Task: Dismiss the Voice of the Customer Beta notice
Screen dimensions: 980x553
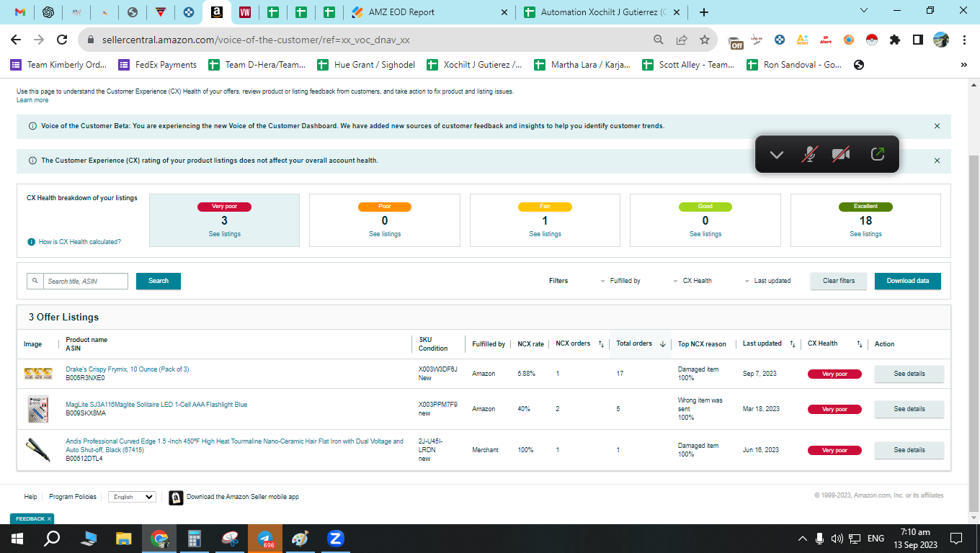Action: [x=937, y=126]
